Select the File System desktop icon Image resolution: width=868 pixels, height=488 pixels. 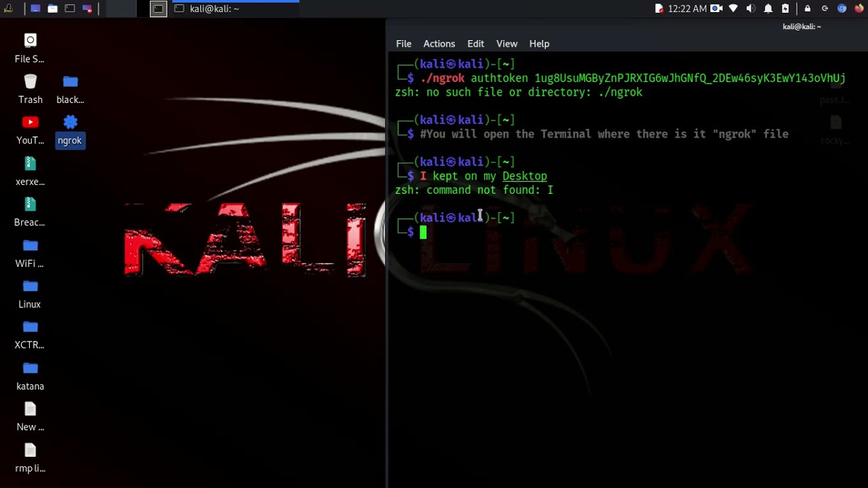[x=30, y=49]
